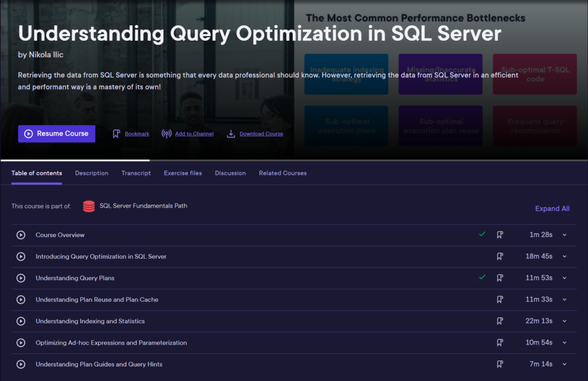Expand Understanding Indexing and Statistics chevron
The width and height of the screenshot is (588, 381).
(x=564, y=321)
